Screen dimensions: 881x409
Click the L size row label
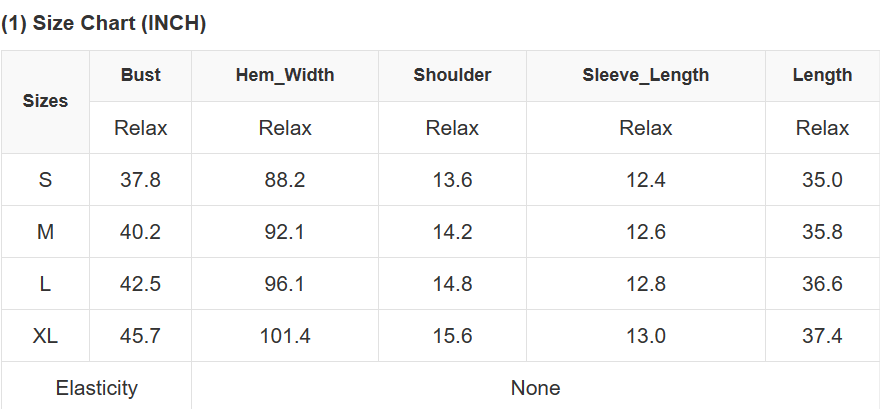45,284
